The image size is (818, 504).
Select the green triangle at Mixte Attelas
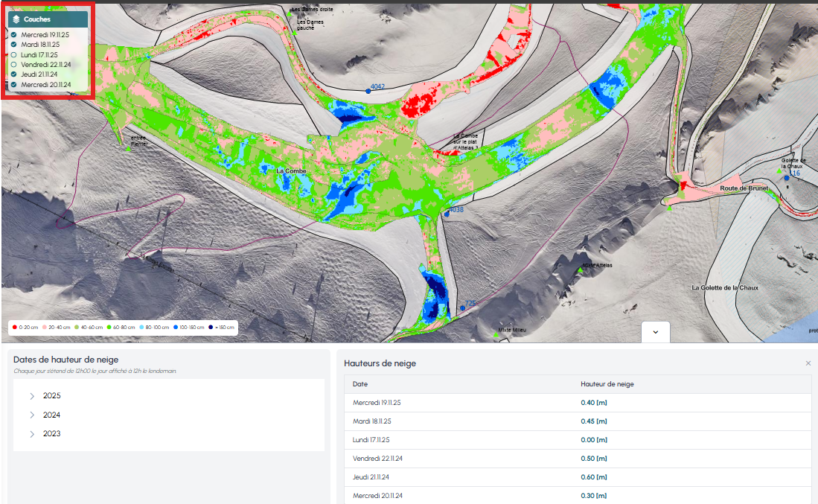580,269
